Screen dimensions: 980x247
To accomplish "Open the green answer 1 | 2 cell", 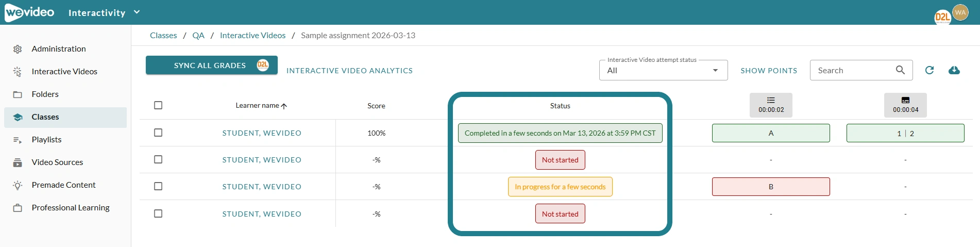I will (905, 133).
